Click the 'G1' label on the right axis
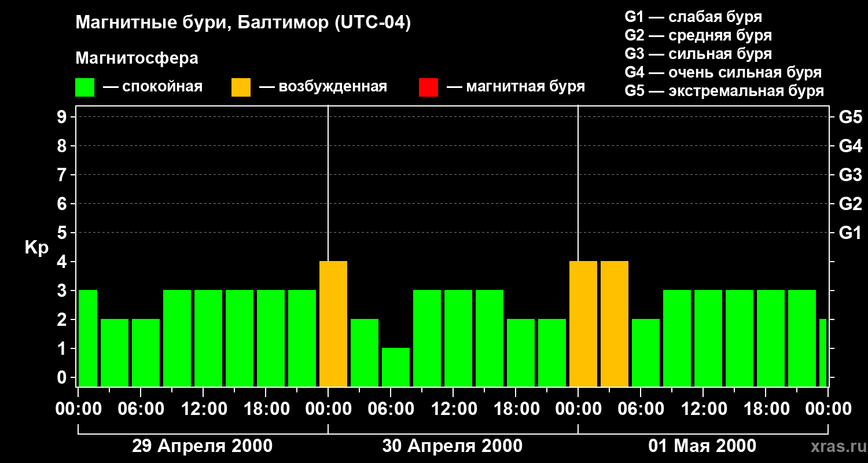 850,233
